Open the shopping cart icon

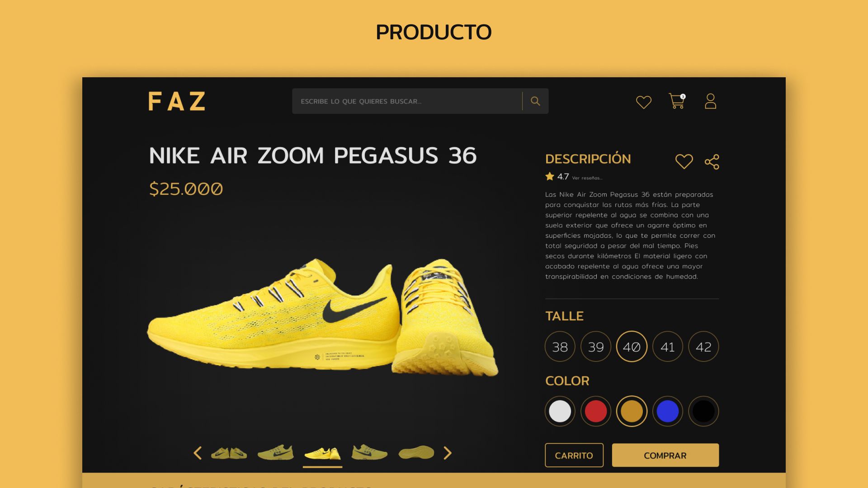(677, 101)
